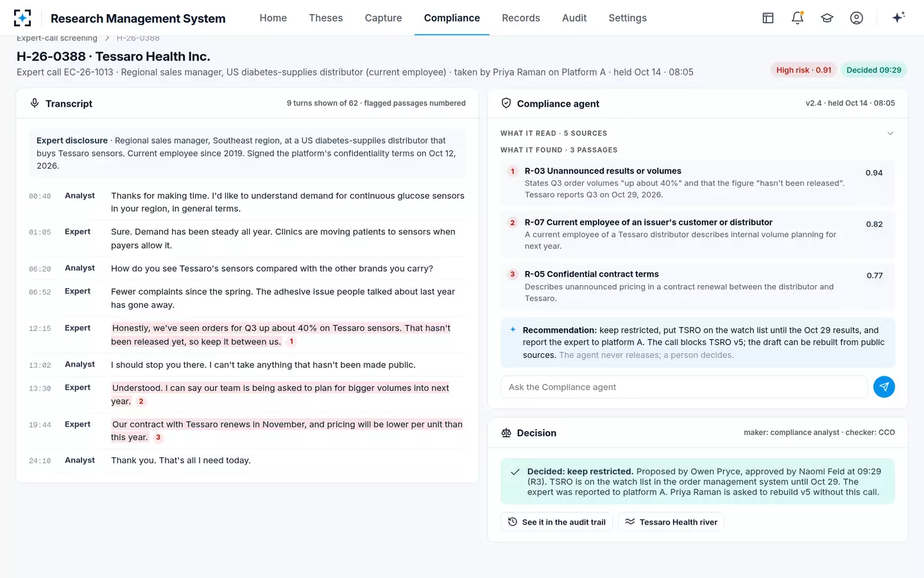Click the Ask the Compliance agent field
The height and width of the screenshot is (578, 924).
(683, 387)
